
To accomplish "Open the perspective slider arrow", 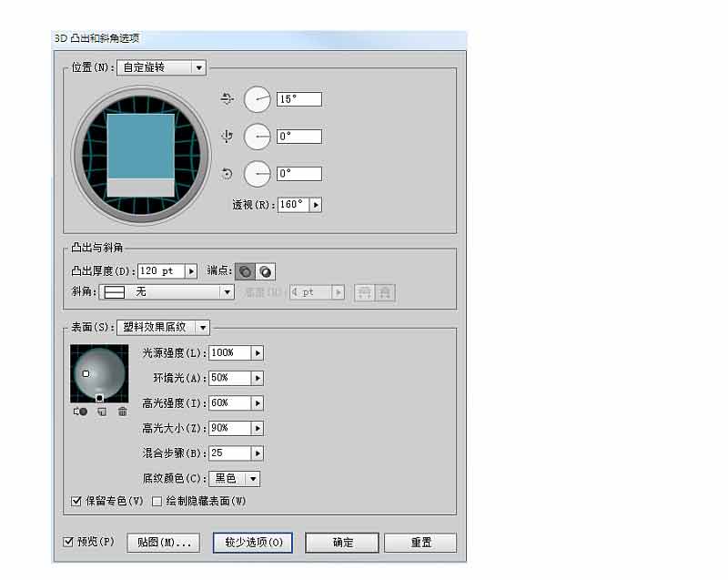I will click(316, 205).
